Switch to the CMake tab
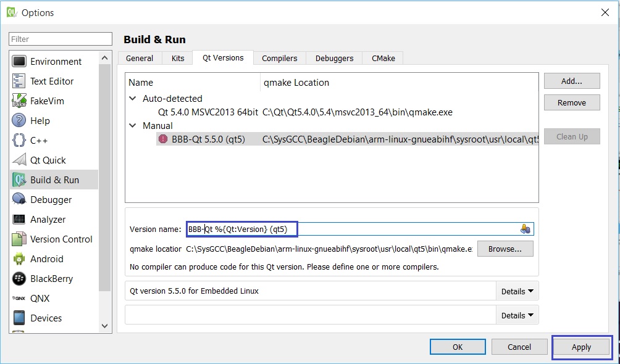The height and width of the screenshot is (364, 620). 383,58
